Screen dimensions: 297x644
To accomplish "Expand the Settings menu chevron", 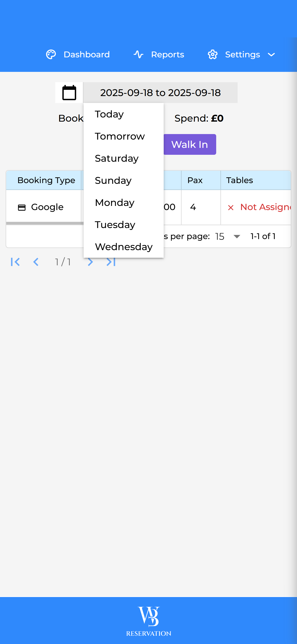I will 271,55.
